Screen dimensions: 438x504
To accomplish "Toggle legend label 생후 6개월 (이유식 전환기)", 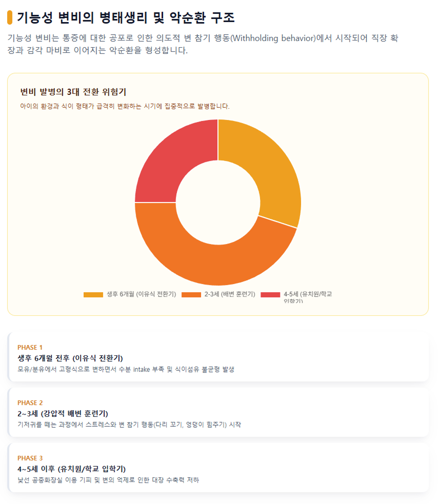I will (142, 294).
